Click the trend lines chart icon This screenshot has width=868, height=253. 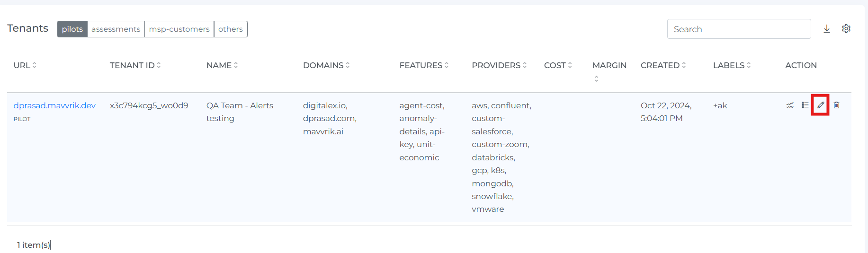tap(789, 105)
